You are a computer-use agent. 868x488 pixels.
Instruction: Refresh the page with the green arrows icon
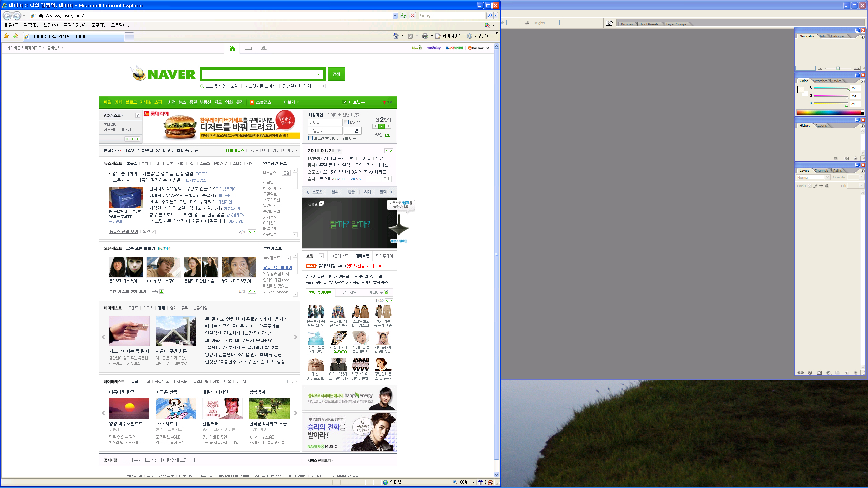point(403,16)
